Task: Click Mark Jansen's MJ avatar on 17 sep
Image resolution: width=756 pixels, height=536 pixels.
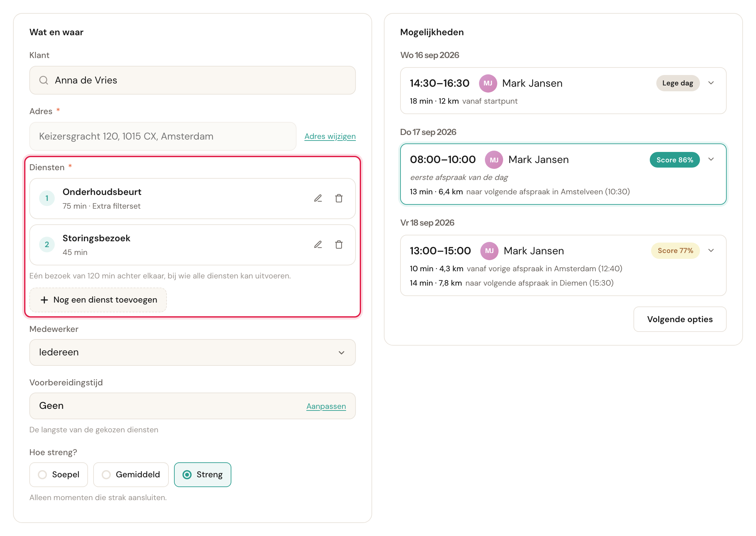Action: [493, 160]
